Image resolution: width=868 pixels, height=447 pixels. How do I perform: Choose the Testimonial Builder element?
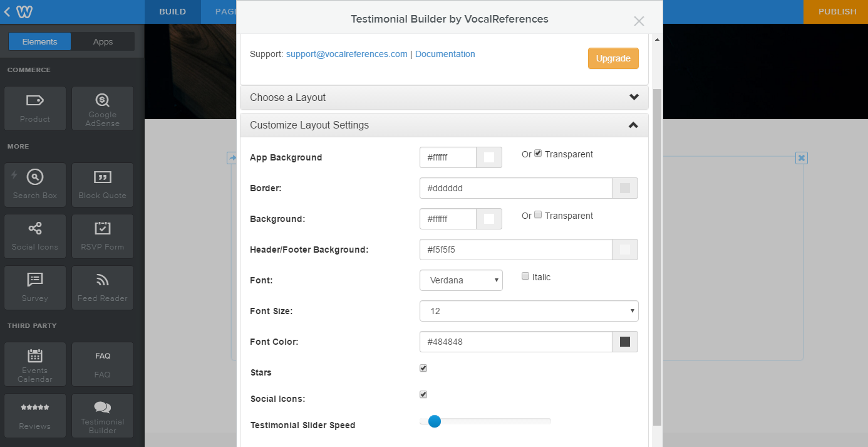coord(103,416)
